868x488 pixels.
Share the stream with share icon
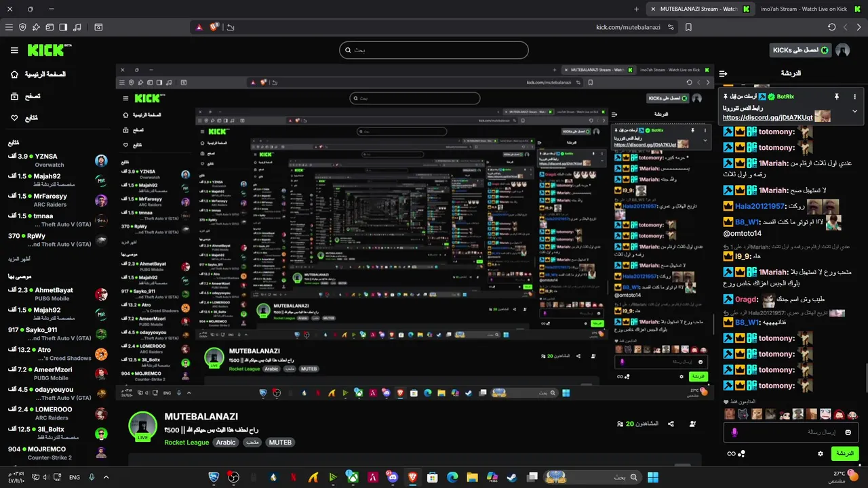pyautogui.click(x=671, y=424)
